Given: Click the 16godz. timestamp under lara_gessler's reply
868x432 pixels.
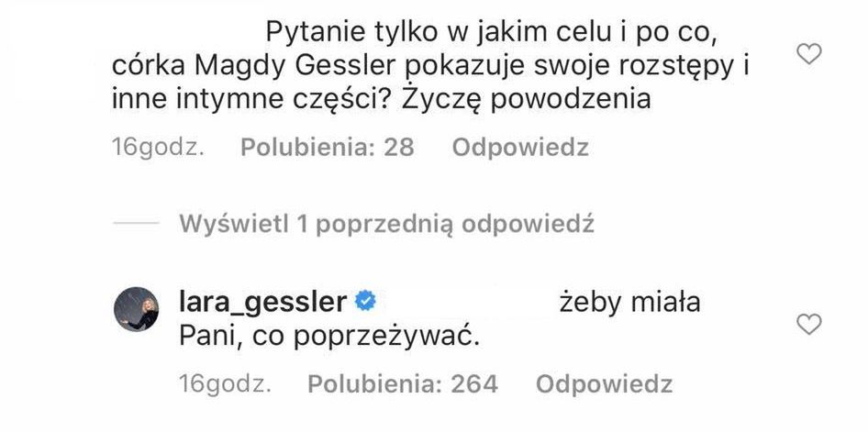Looking at the screenshot, I should click(225, 385).
